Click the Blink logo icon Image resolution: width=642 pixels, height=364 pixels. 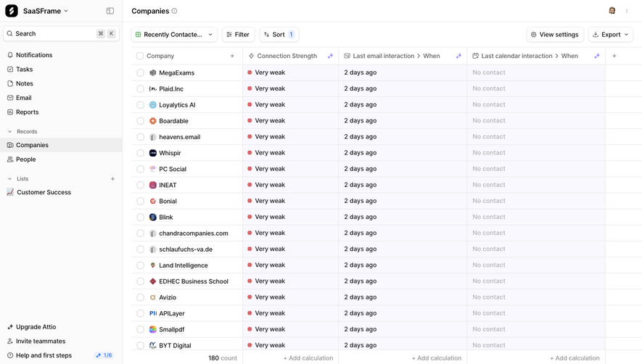(153, 217)
